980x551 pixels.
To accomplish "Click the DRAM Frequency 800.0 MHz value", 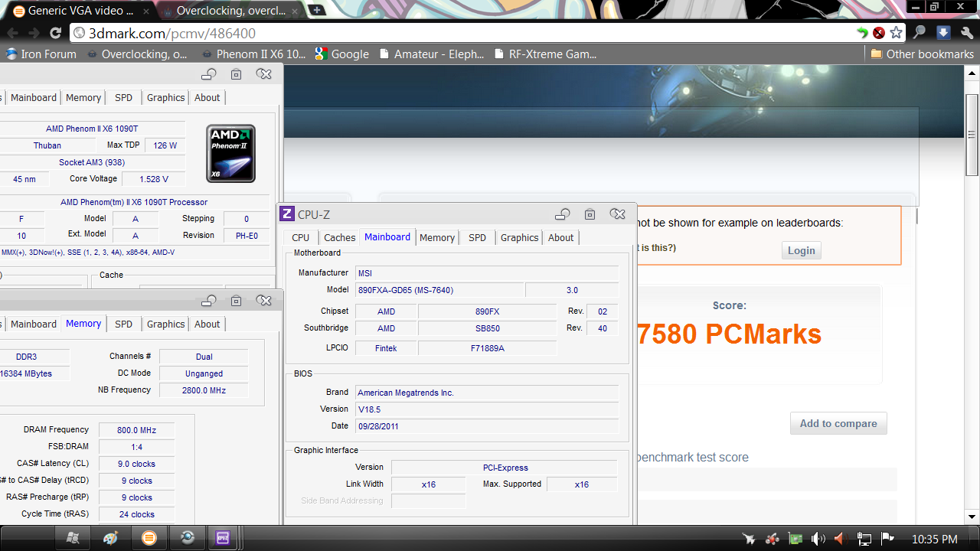I will 136,430.
